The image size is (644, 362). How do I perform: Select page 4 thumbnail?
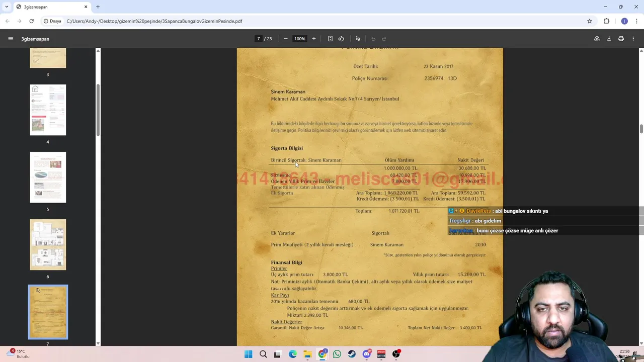pos(48,110)
